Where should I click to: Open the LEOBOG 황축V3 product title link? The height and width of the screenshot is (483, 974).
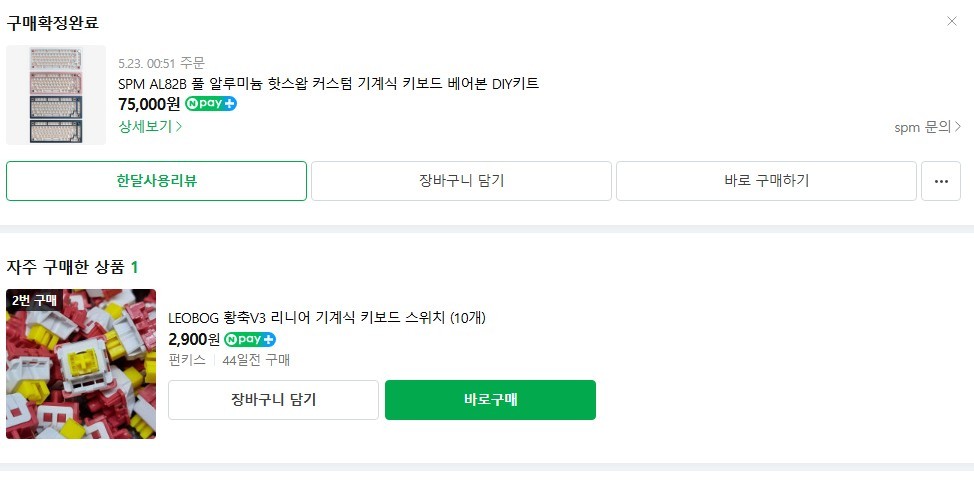[326, 318]
